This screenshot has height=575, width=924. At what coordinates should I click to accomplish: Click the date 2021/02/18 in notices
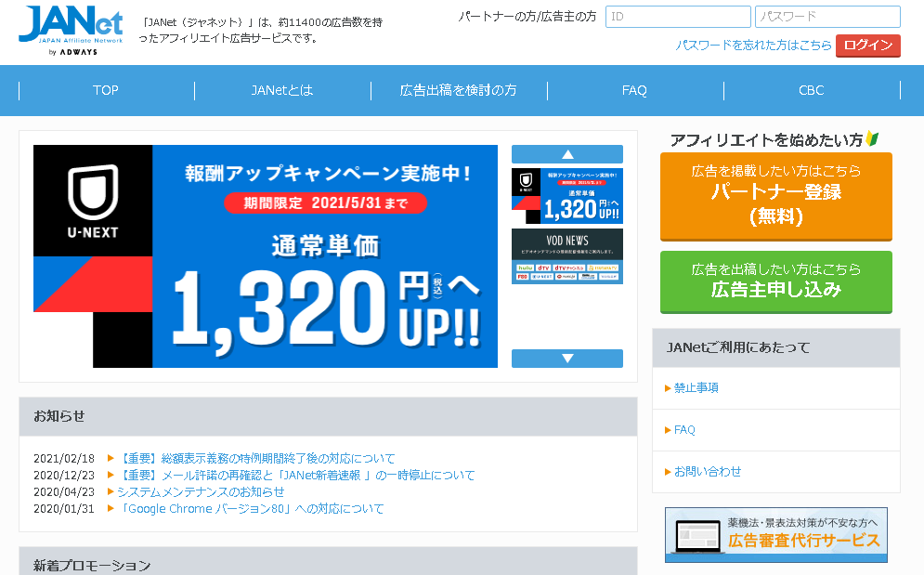[x=64, y=458]
